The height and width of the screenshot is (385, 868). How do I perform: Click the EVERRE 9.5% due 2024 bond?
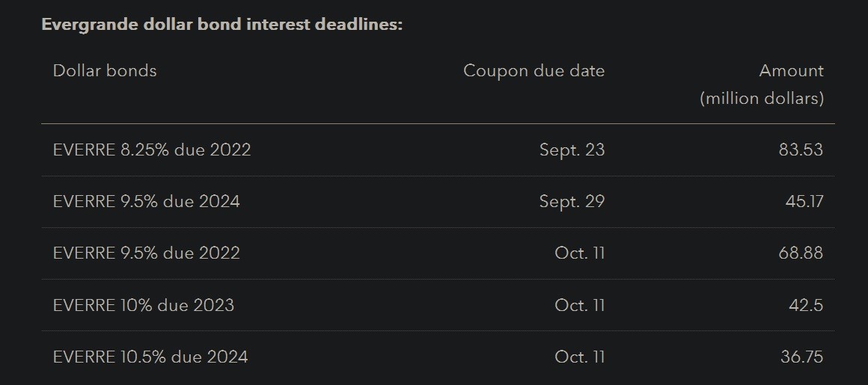tap(147, 201)
